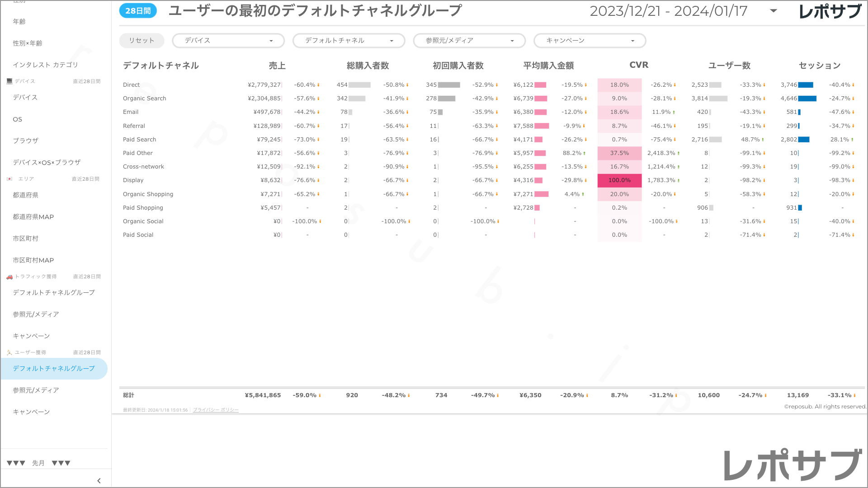Image resolution: width=868 pixels, height=488 pixels.
Task: Open the デバイス filter dropdown
Action: [x=228, y=41]
